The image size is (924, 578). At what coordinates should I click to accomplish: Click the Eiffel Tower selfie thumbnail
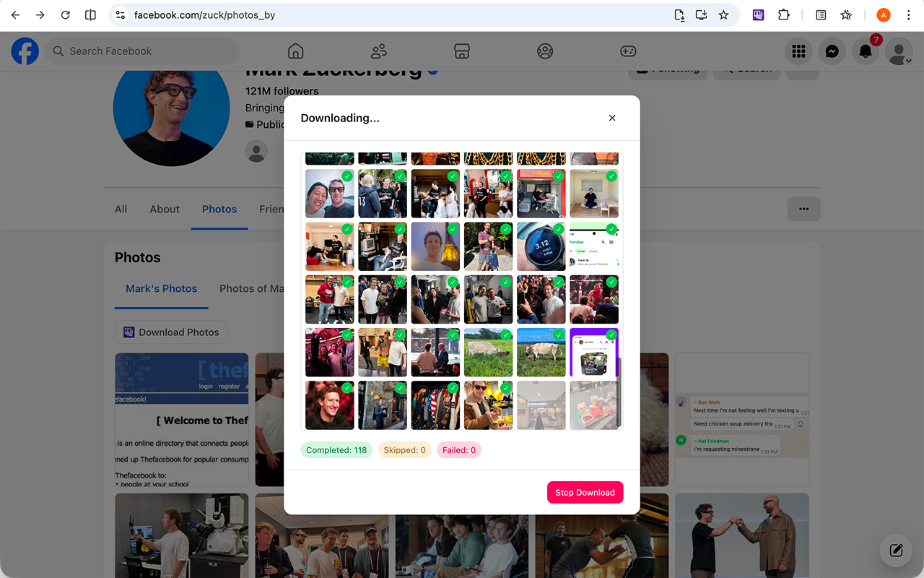tap(435, 246)
